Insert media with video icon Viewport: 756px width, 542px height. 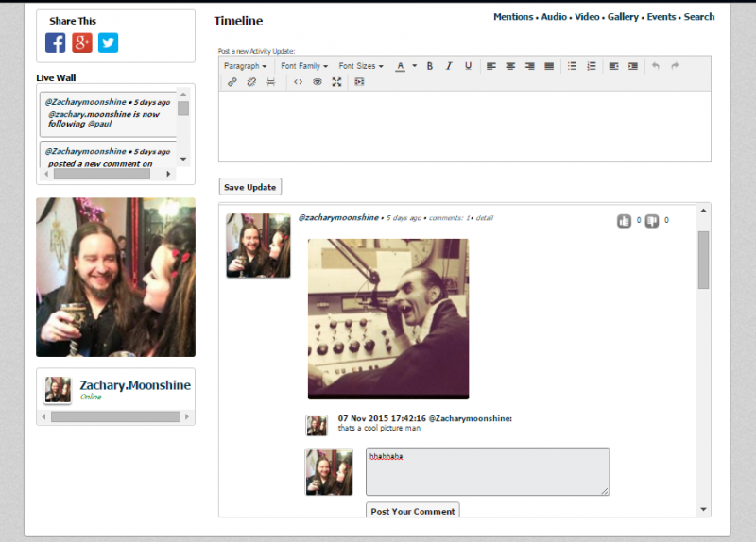pos(359,82)
